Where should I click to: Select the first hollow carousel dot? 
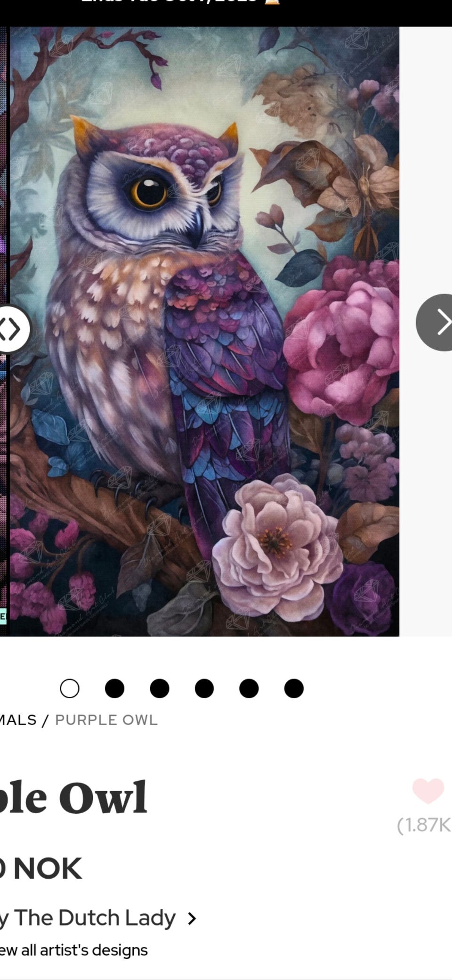click(x=70, y=688)
